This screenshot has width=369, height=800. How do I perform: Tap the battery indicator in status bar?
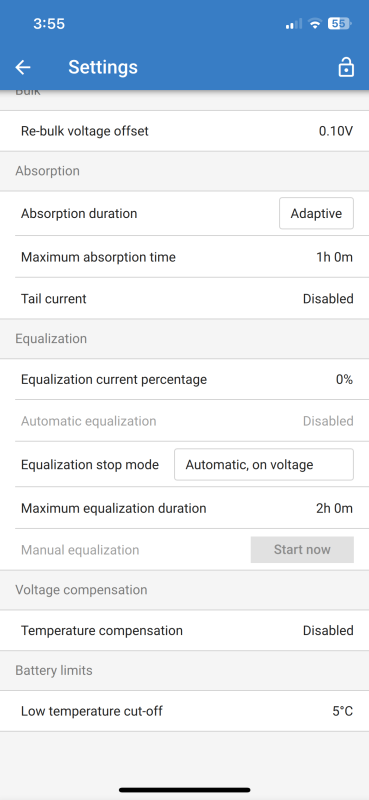(x=339, y=23)
